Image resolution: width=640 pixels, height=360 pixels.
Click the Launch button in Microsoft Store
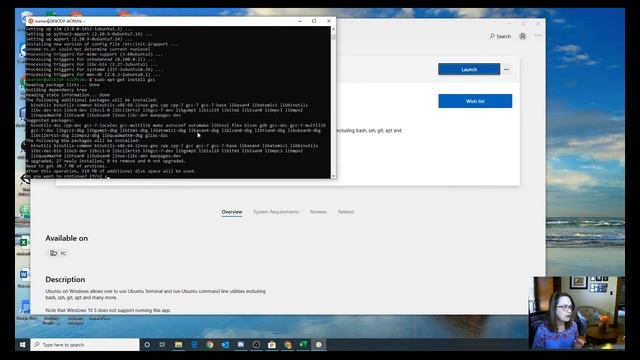coord(469,69)
